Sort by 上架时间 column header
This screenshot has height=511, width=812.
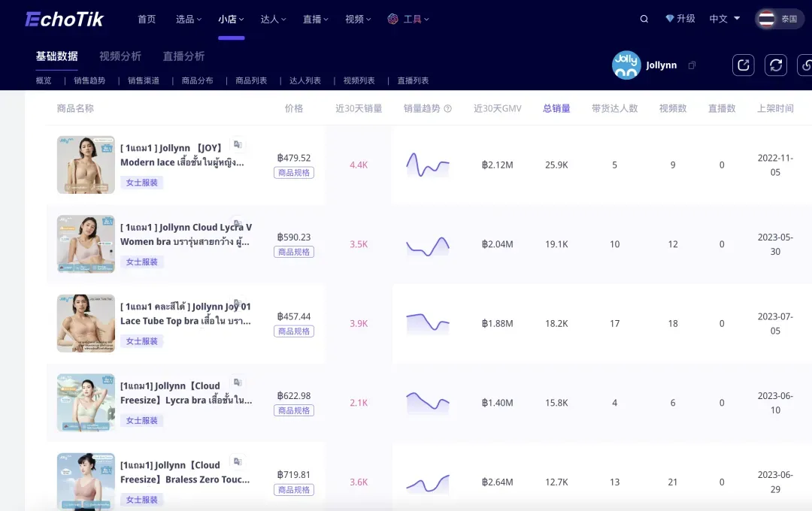coord(775,108)
